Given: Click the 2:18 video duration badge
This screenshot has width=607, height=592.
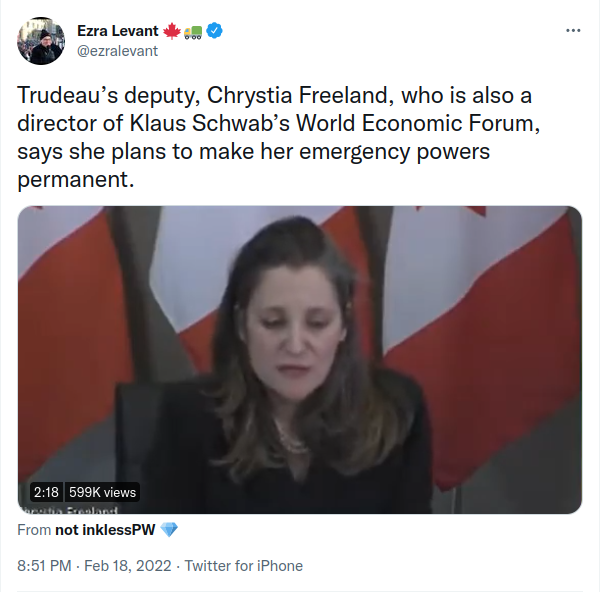Looking at the screenshot, I should 46,492.
